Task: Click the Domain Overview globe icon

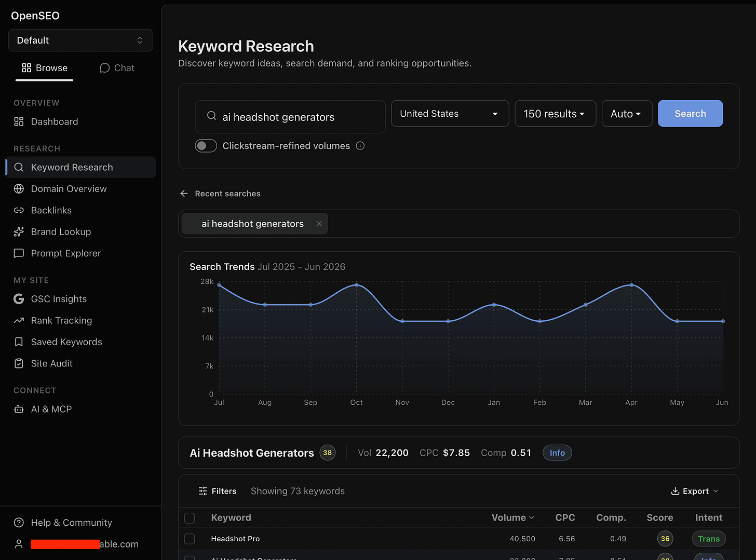Action: [19, 189]
